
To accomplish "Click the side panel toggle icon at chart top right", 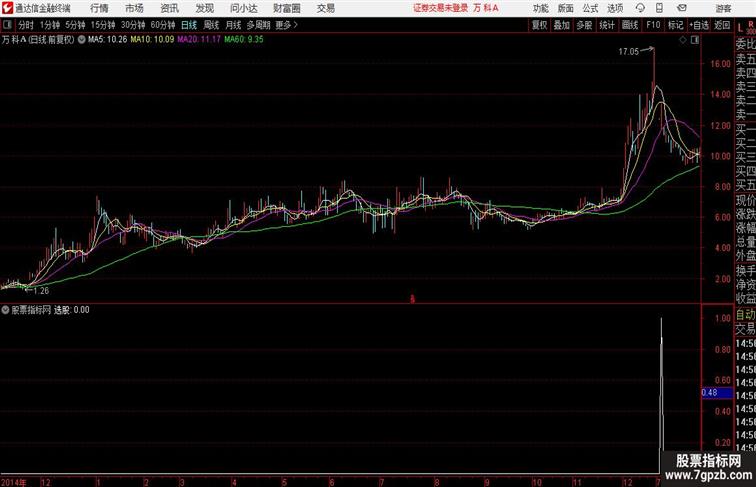I will tap(695, 40).
